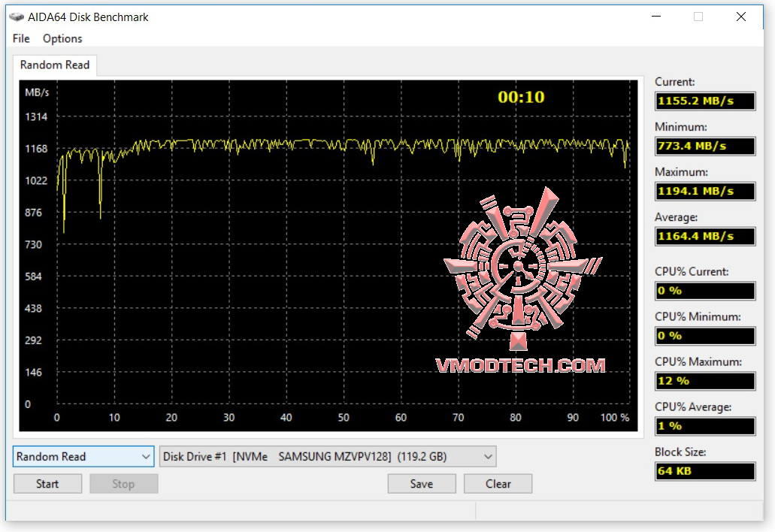Click the Block Size value 64 KB

(x=705, y=471)
